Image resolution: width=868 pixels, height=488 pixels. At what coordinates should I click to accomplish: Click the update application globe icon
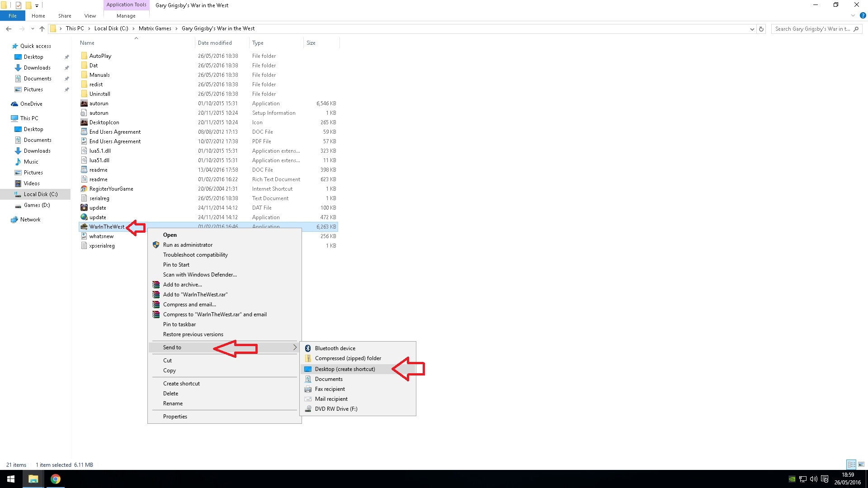[x=84, y=217]
